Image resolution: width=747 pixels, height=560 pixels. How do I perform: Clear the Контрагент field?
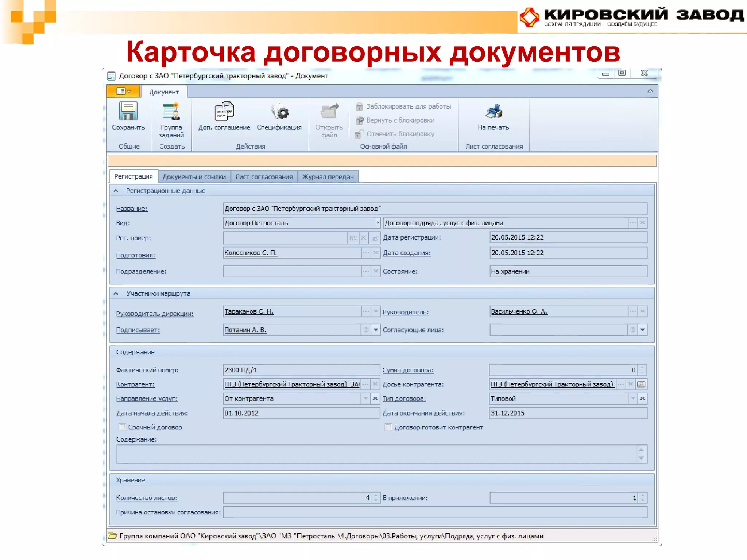(x=376, y=384)
